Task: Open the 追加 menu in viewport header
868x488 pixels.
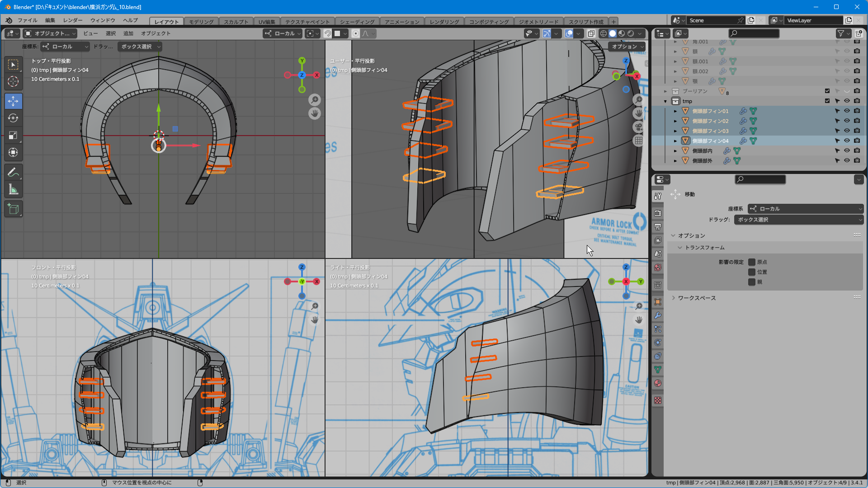Action: tap(128, 33)
